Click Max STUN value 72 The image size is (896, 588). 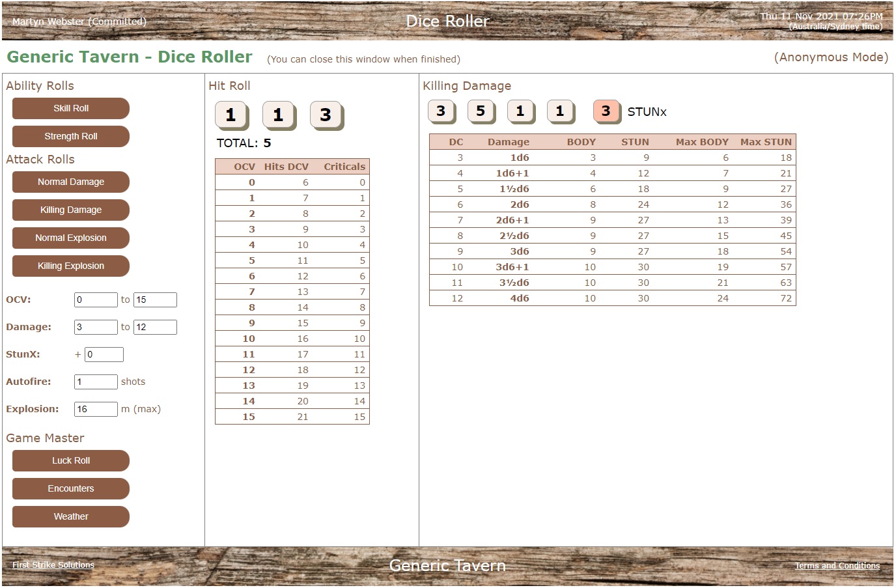[786, 298]
